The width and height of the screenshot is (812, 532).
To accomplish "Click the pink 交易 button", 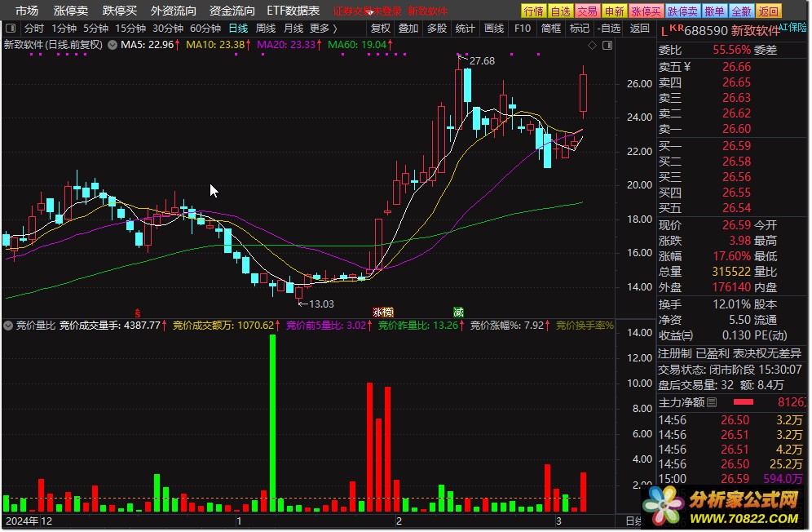I will [587, 11].
